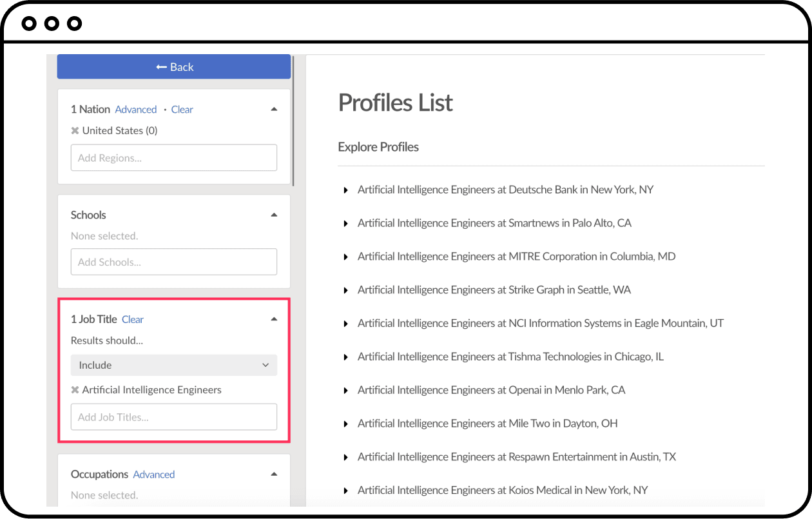Viewport: 812px width, 519px height.
Task: Collapse the Nation filter panel
Action: [274, 110]
